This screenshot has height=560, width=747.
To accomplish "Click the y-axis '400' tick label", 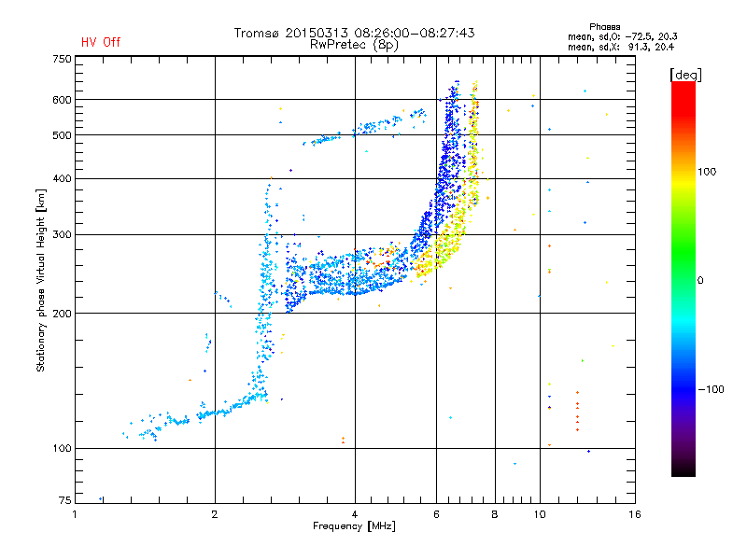I will pos(62,178).
